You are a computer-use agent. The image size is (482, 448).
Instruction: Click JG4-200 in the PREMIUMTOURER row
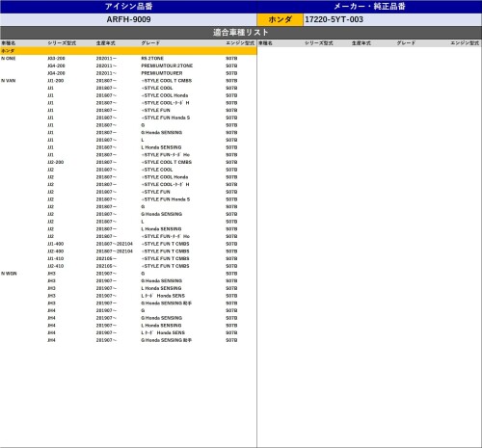(x=56, y=73)
